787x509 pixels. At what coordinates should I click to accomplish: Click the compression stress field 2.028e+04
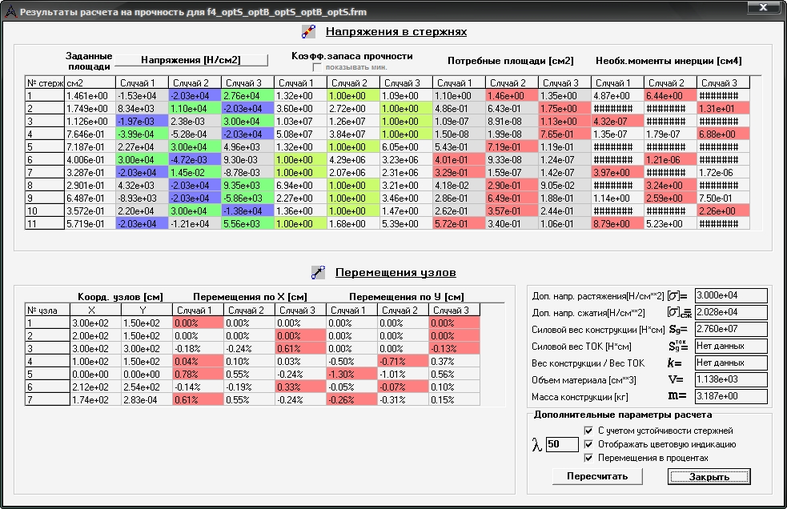[x=731, y=312]
